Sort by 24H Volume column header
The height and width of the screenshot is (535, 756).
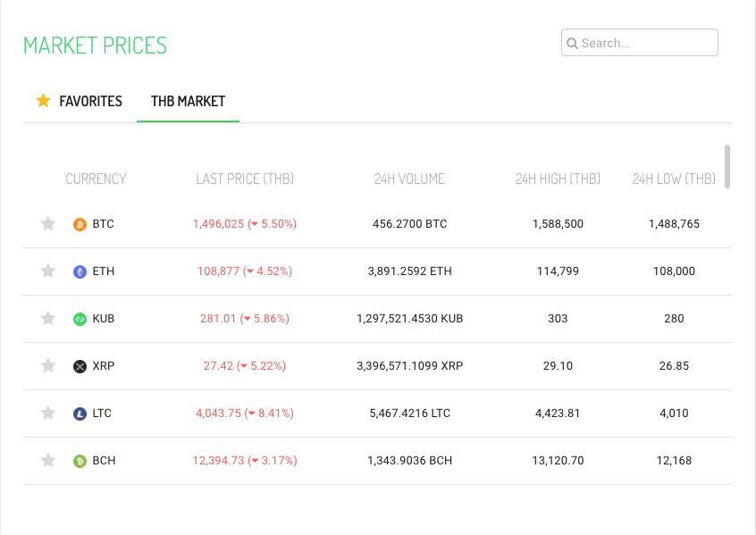[409, 179]
